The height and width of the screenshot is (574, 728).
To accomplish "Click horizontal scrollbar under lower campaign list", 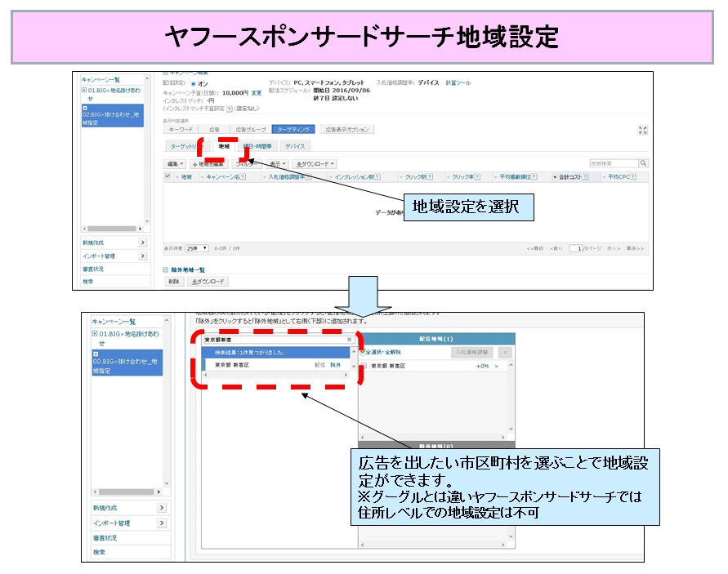I will coord(127,492).
